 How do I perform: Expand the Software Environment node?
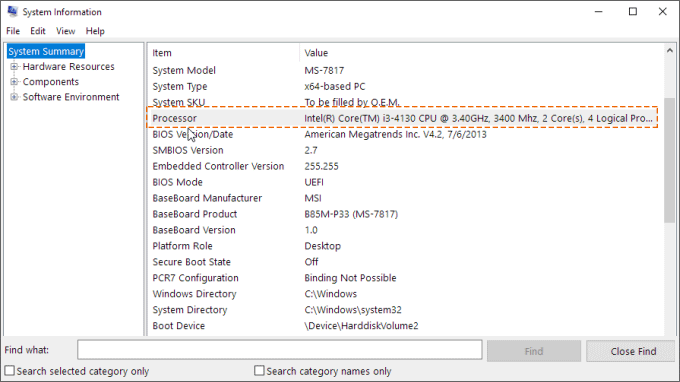[x=14, y=97]
